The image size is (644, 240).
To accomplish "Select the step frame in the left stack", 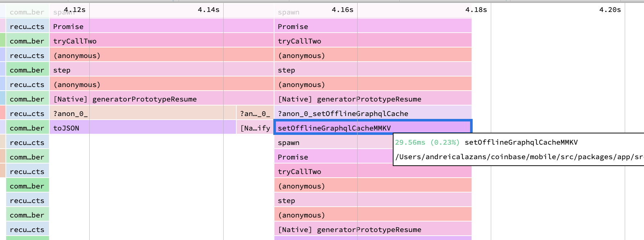I will tap(162, 69).
